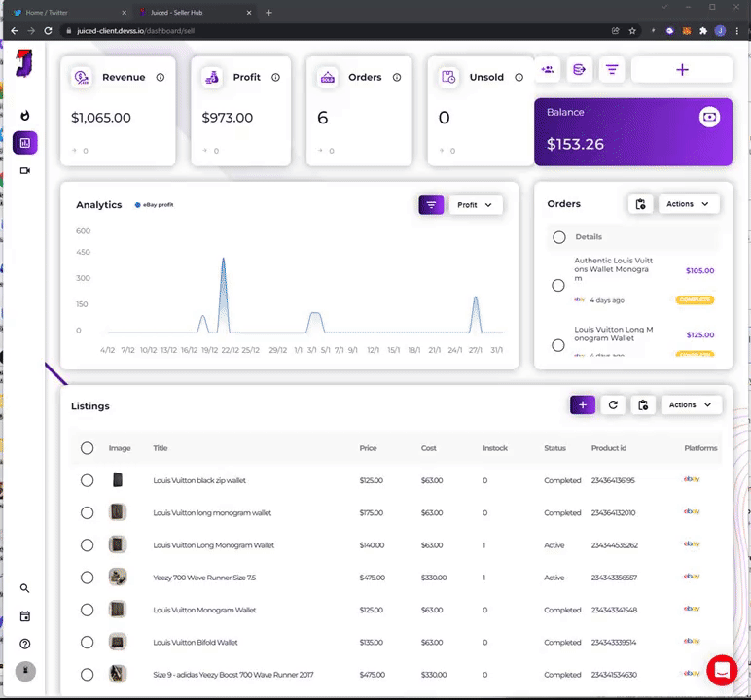Open the help question mark icon
The height and width of the screenshot is (700, 751).
click(25, 644)
